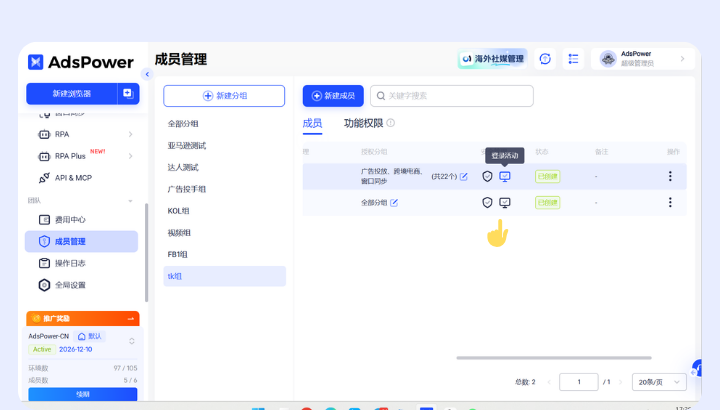Click the (共22个) count text

(444, 176)
